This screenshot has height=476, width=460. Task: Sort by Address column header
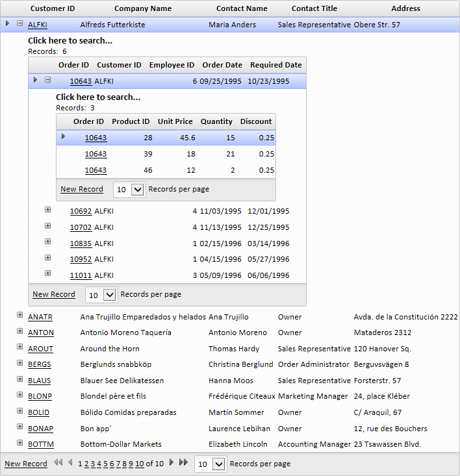click(405, 8)
